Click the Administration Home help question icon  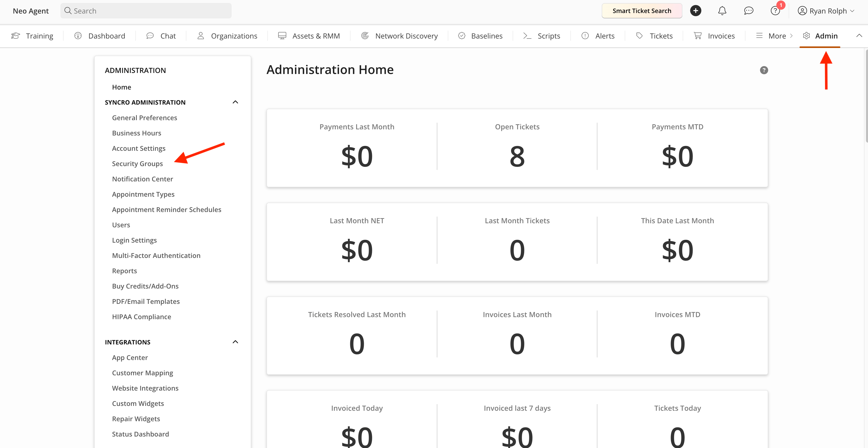coord(764,70)
